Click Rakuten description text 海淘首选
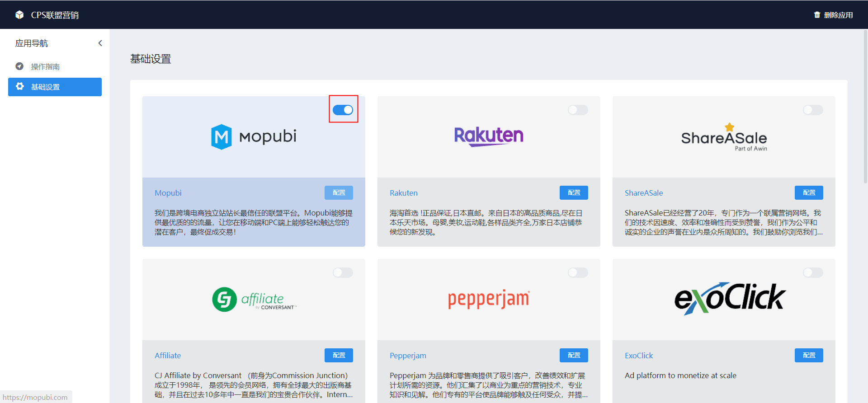Image resolution: width=868 pixels, height=403 pixels. [x=486, y=222]
